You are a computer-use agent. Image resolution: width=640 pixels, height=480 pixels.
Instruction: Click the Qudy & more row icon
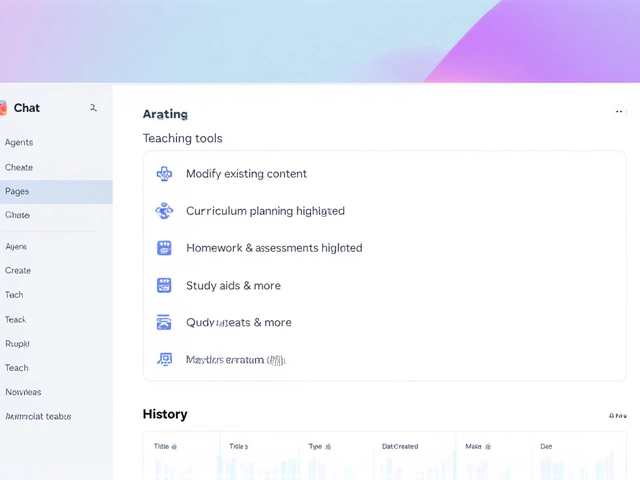pyautogui.click(x=164, y=322)
